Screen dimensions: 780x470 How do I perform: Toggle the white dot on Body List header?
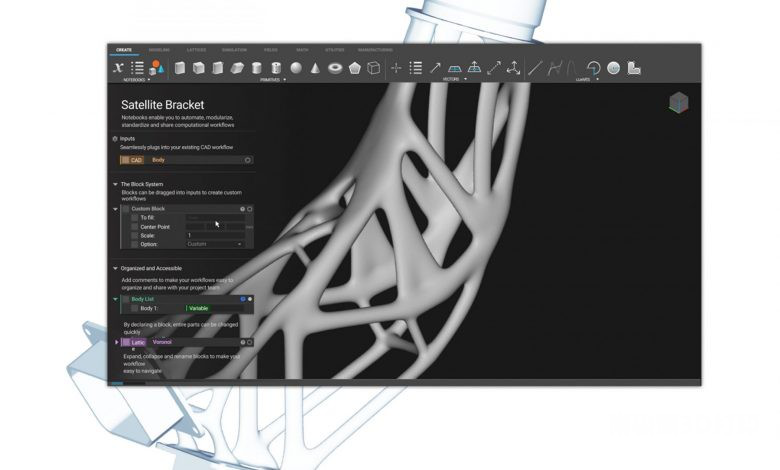tap(250, 299)
